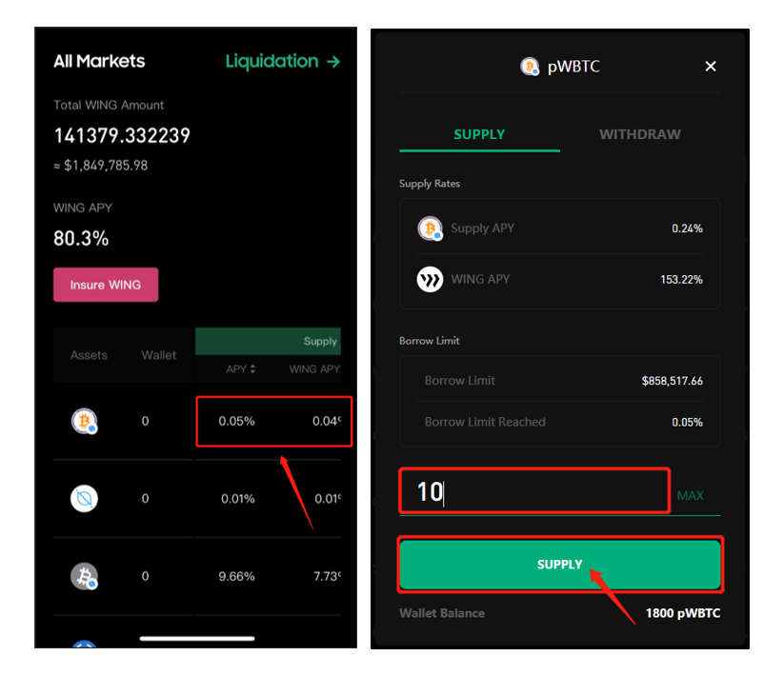This screenshot has height=676, width=784.
Task: Close the pWBTC supply dialog
Action: 710,67
